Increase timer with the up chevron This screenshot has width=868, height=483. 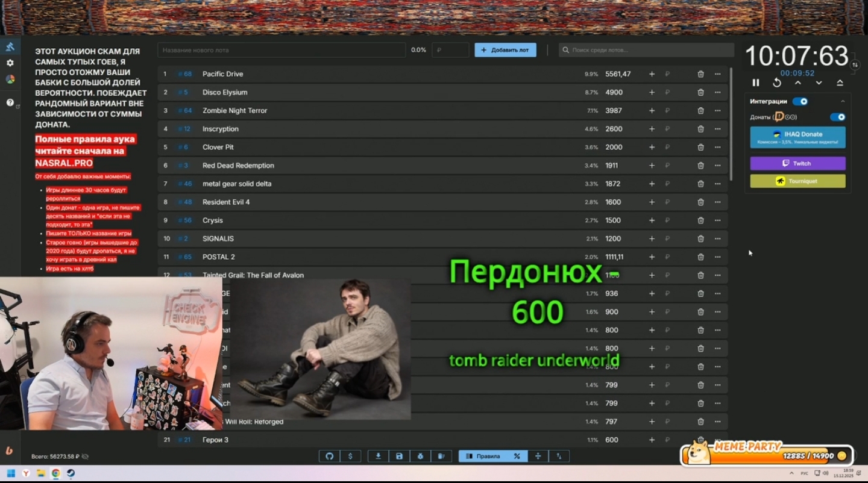point(797,83)
